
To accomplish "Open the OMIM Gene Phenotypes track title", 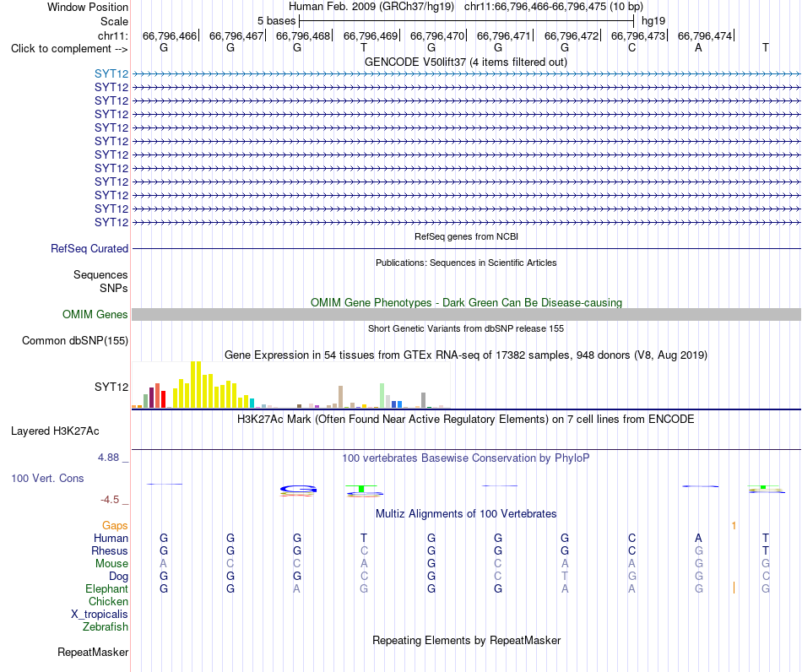I will (x=466, y=303).
